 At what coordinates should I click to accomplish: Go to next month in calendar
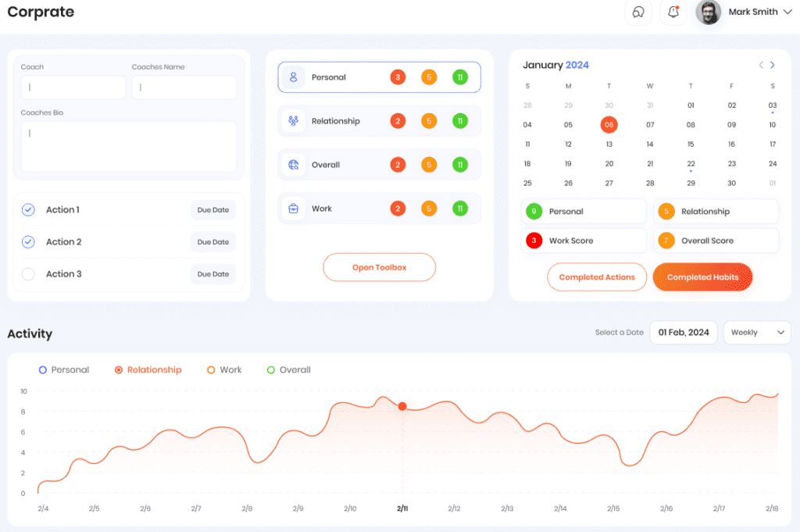pos(773,66)
